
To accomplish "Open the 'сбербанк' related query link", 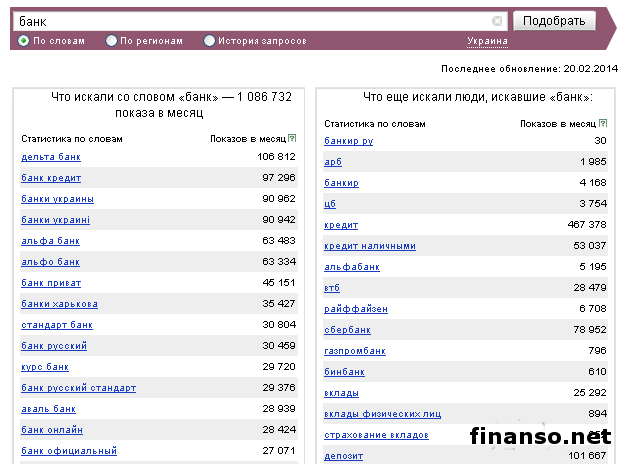I will click(347, 330).
